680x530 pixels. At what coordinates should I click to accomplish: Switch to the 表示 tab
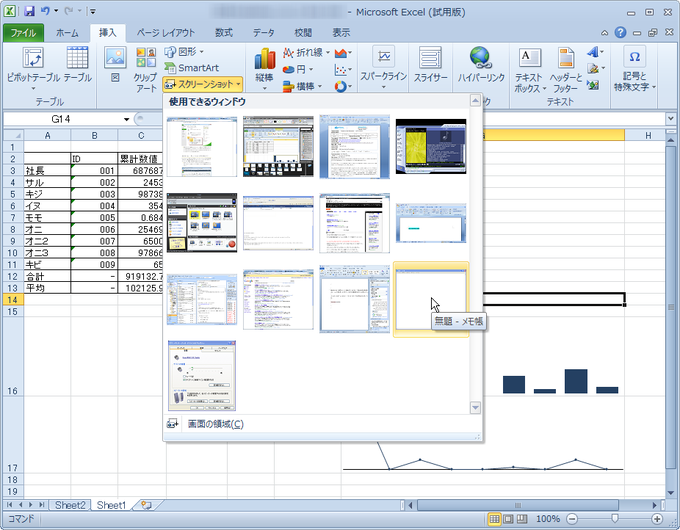[341, 33]
